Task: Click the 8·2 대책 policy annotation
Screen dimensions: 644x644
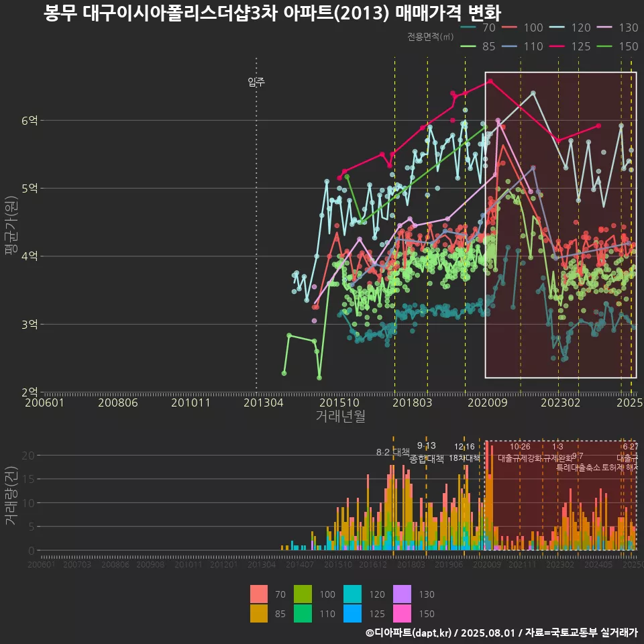Action: 393,452
